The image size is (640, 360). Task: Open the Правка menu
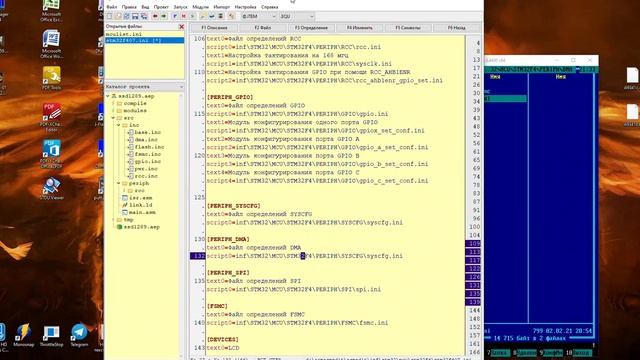click(129, 7)
